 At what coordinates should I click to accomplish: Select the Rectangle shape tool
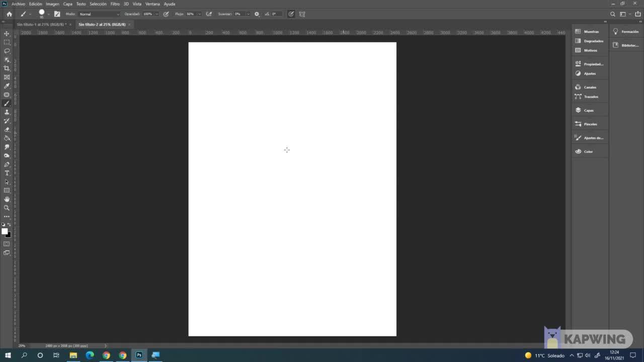(7, 191)
